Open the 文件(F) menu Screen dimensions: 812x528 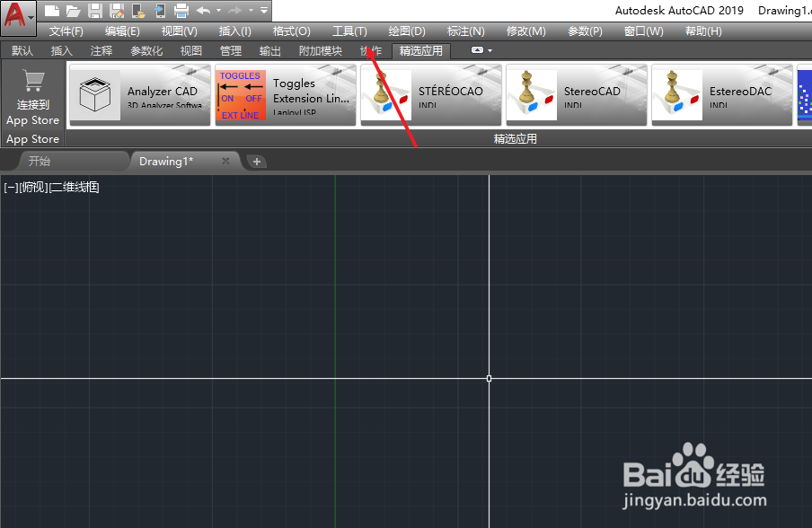coord(66,31)
